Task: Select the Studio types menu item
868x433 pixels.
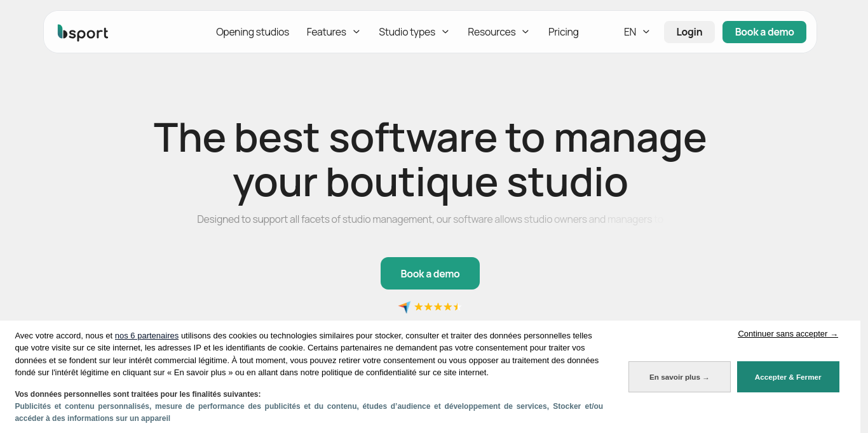Action: click(407, 32)
